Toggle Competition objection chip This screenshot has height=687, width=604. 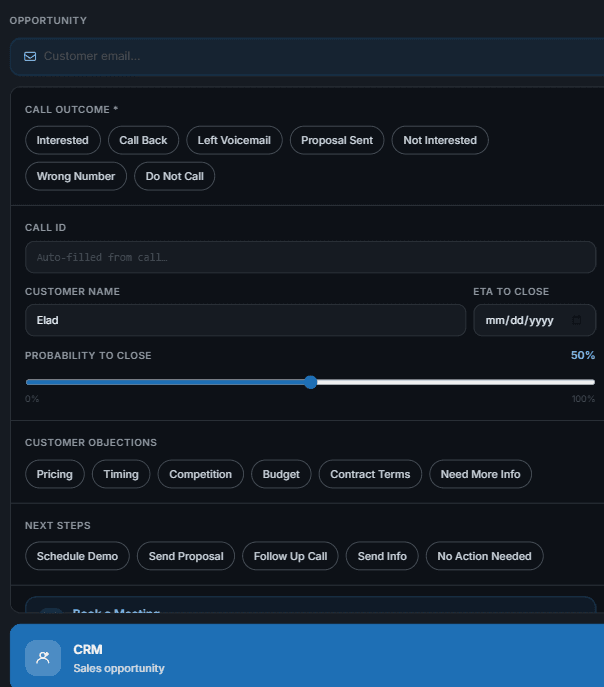[201, 474]
